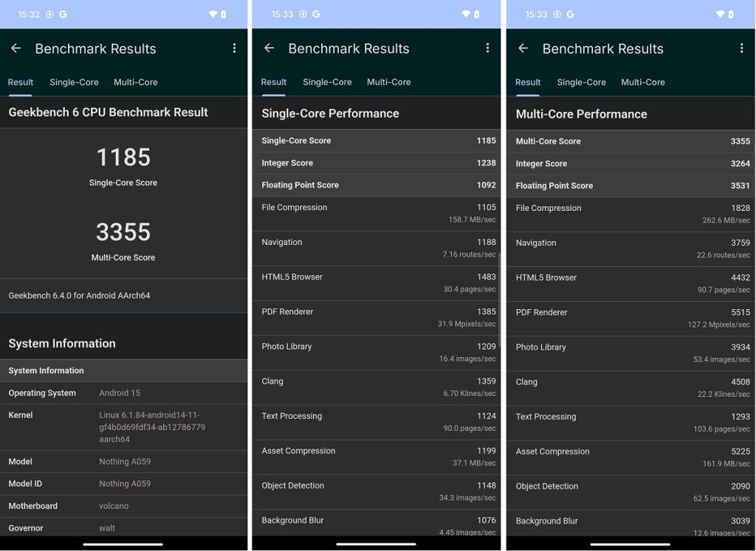756x551 pixels.
Task: Tap single-core Object Detection 1148 row
Action: coord(376,491)
